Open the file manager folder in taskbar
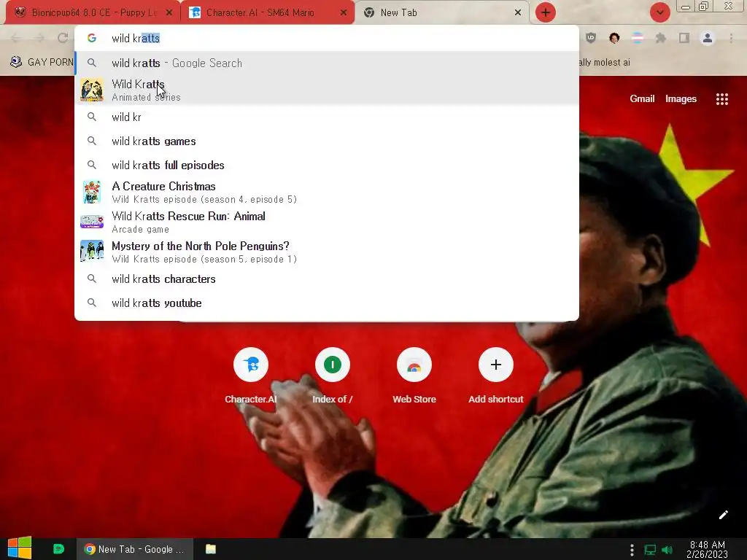 pos(211,549)
